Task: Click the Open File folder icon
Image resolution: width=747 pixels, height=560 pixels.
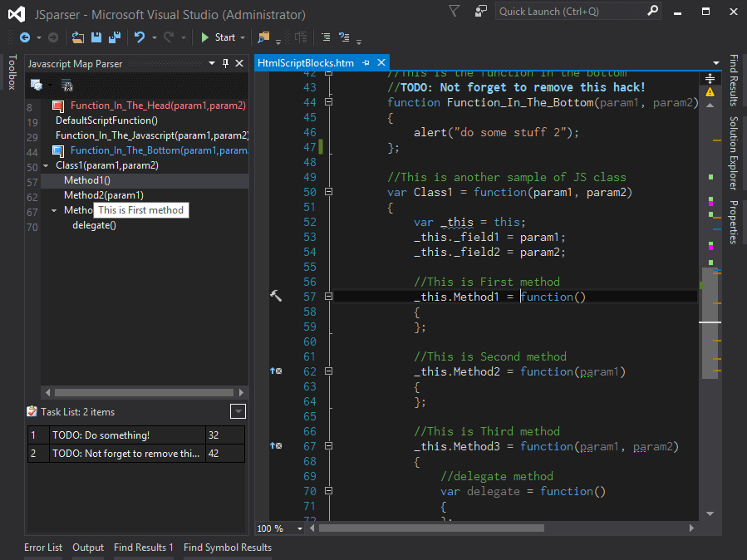Action: 77,37
